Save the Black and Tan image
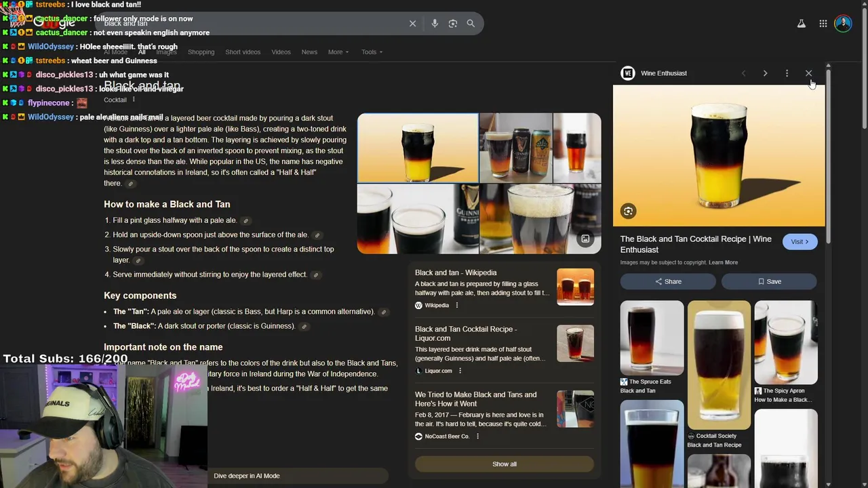 769,281
